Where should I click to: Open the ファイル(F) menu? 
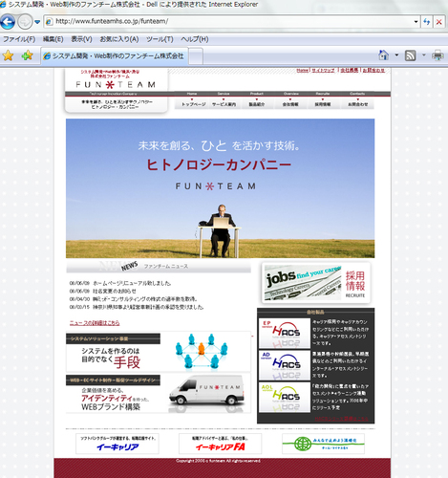(19, 39)
